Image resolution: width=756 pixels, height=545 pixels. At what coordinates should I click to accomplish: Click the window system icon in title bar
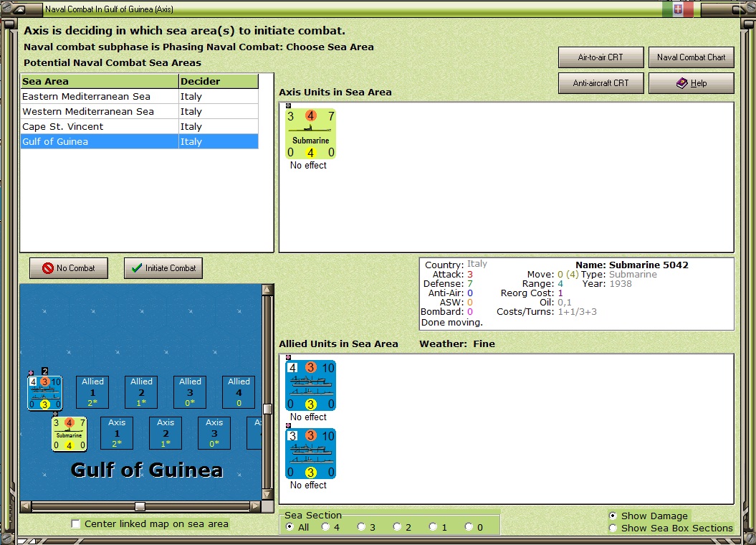[x=19, y=9]
